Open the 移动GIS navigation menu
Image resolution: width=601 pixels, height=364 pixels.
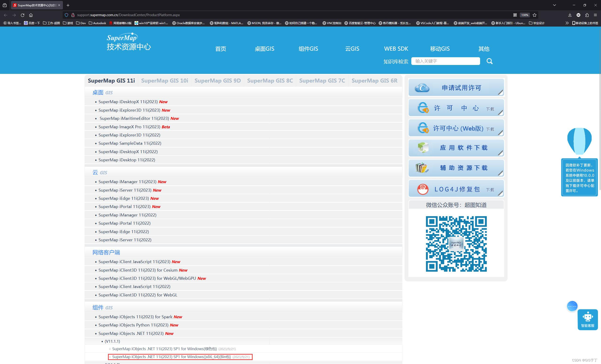tap(440, 49)
